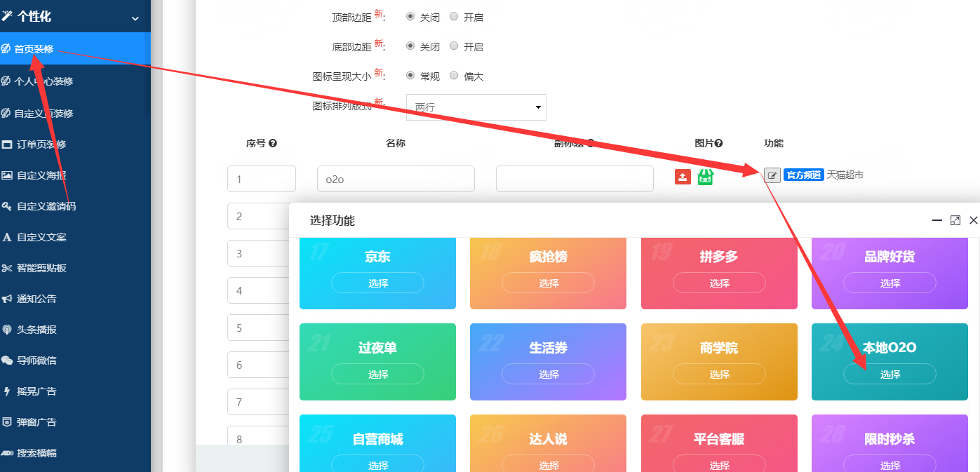Click the 自定义文案 letter icon
Image resolution: width=980 pixels, height=472 pixels.
(x=7, y=237)
